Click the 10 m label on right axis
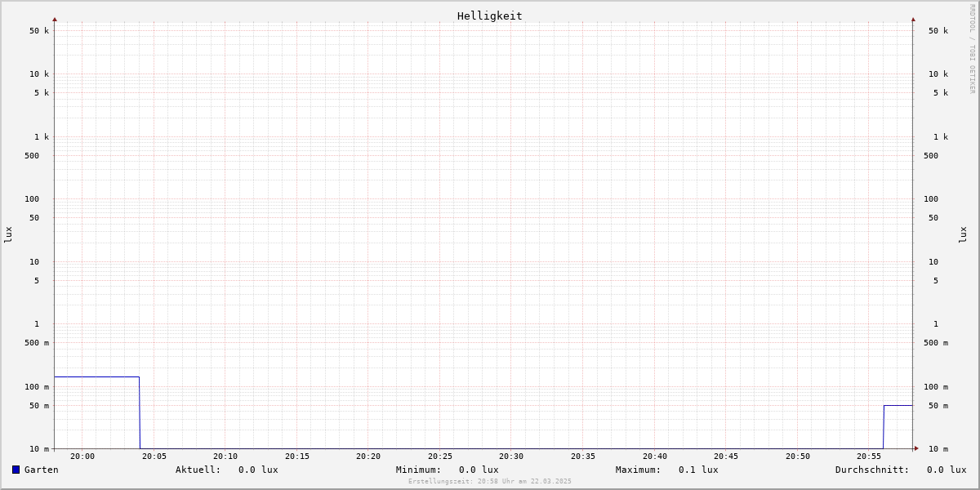 click(x=938, y=449)
